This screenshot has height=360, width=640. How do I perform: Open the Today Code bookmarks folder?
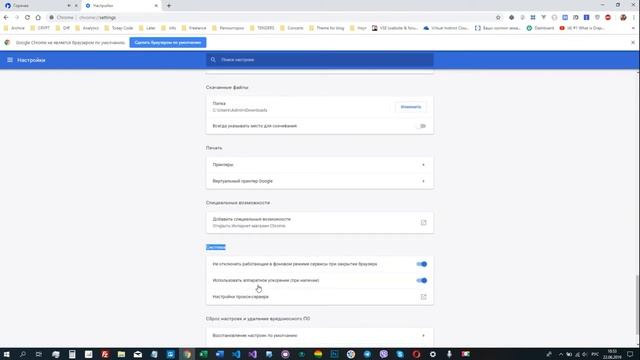119,28
